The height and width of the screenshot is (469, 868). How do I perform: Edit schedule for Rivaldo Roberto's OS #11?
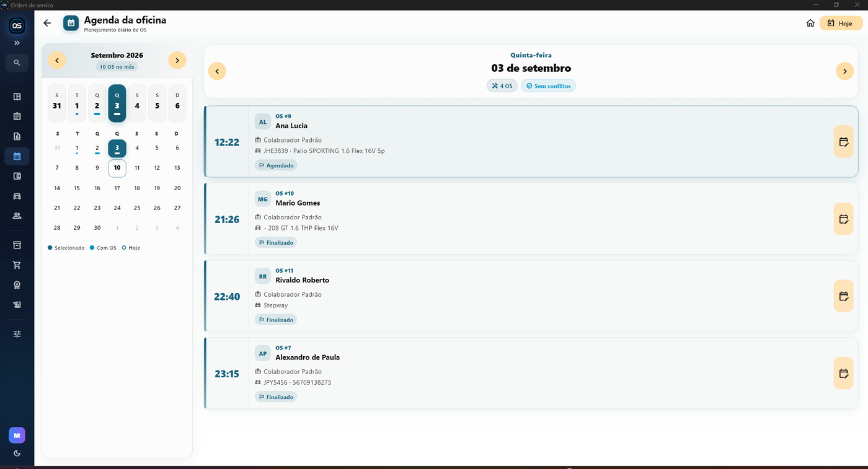coord(843,296)
